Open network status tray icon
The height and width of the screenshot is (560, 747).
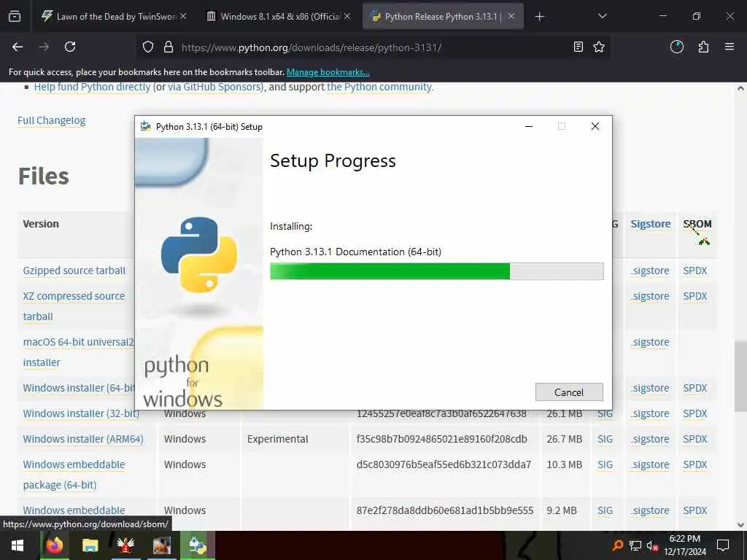point(635,545)
